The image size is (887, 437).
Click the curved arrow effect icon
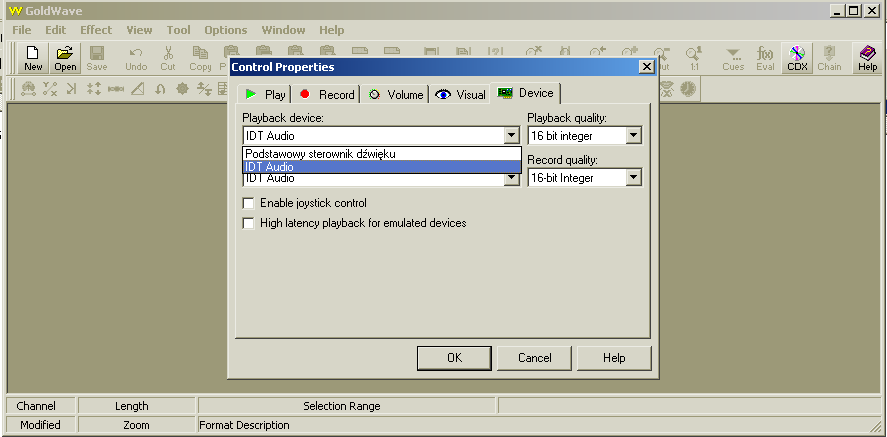click(x=160, y=89)
